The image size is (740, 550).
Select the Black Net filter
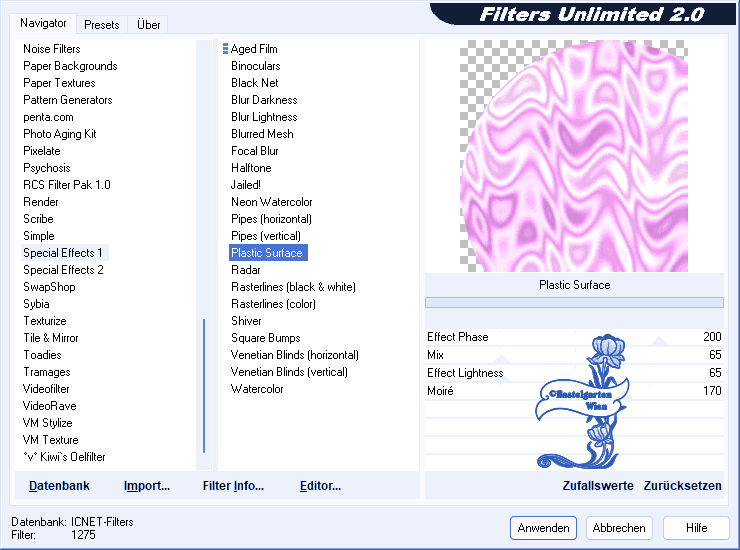click(254, 83)
